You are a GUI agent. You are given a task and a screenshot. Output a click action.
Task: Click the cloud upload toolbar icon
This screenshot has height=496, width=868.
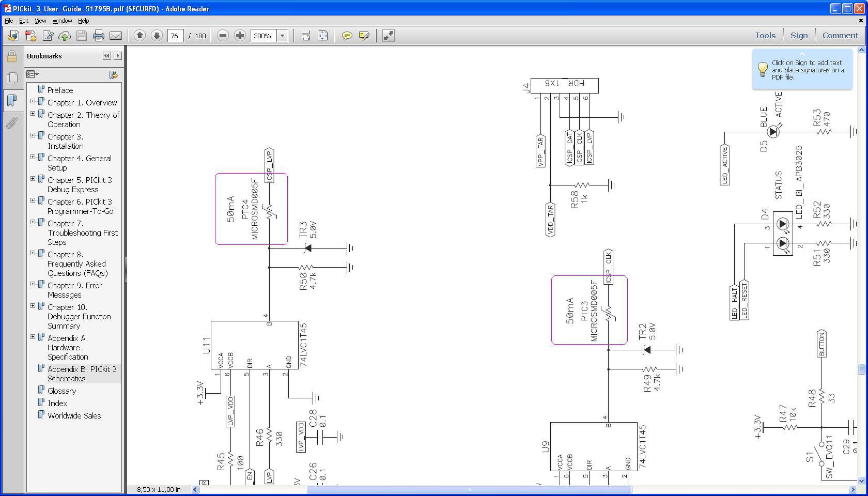coord(65,36)
